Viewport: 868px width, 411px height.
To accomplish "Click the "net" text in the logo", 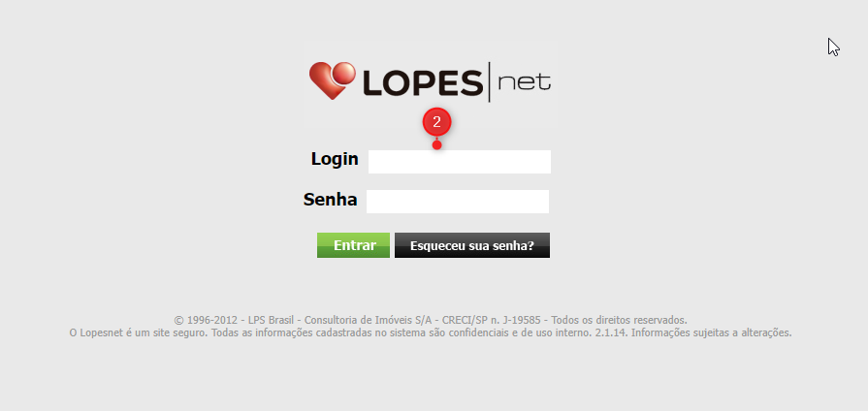I will [x=525, y=82].
